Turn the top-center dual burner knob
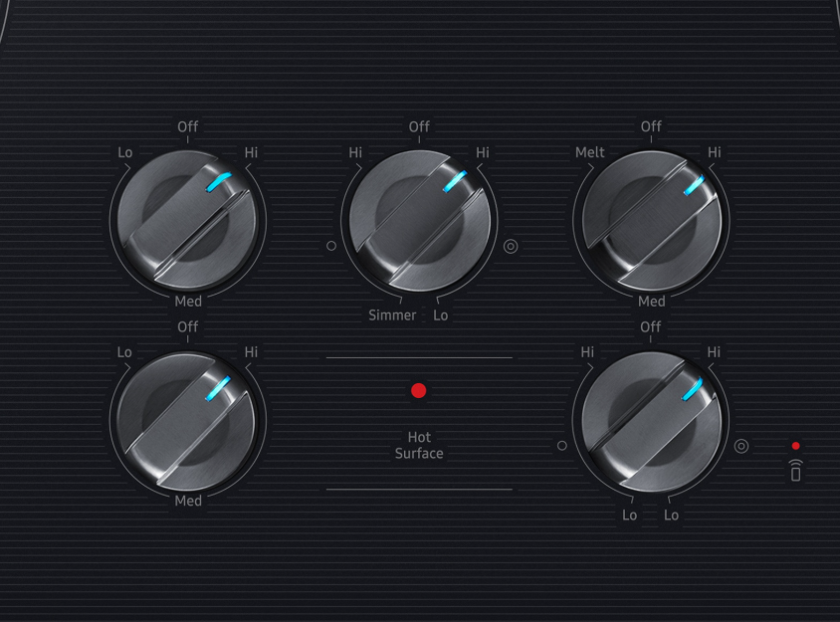Screen dimensions: 840x622 419,221
